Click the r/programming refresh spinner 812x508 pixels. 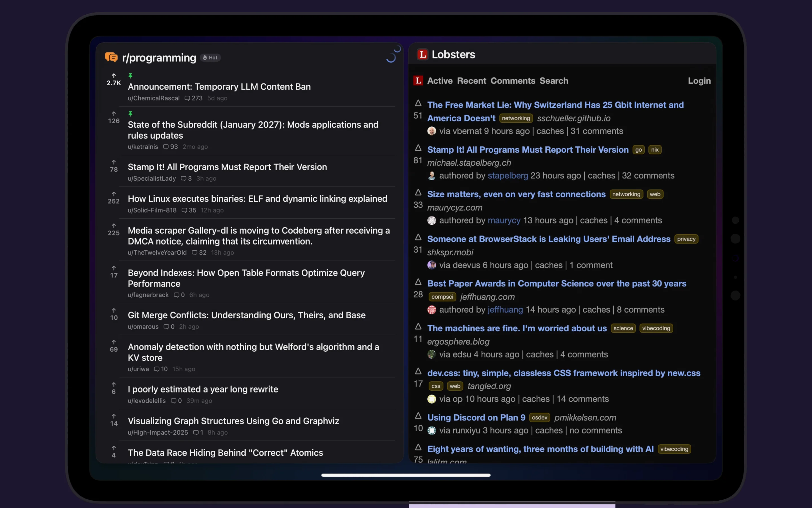tap(391, 58)
